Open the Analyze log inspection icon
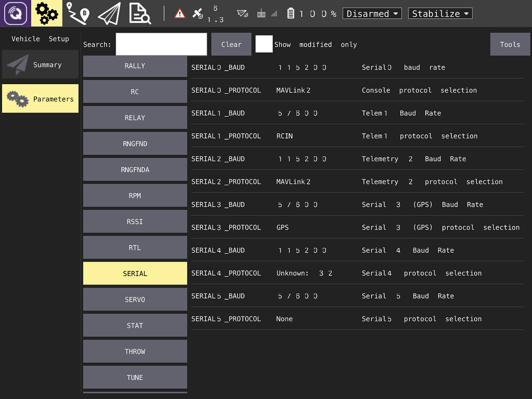 point(140,14)
